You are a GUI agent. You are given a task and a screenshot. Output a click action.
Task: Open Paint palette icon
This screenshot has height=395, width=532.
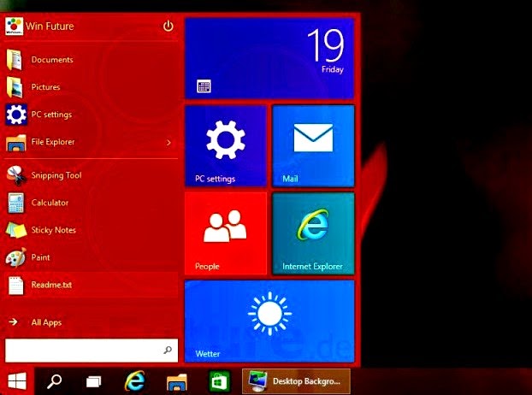[16, 257]
